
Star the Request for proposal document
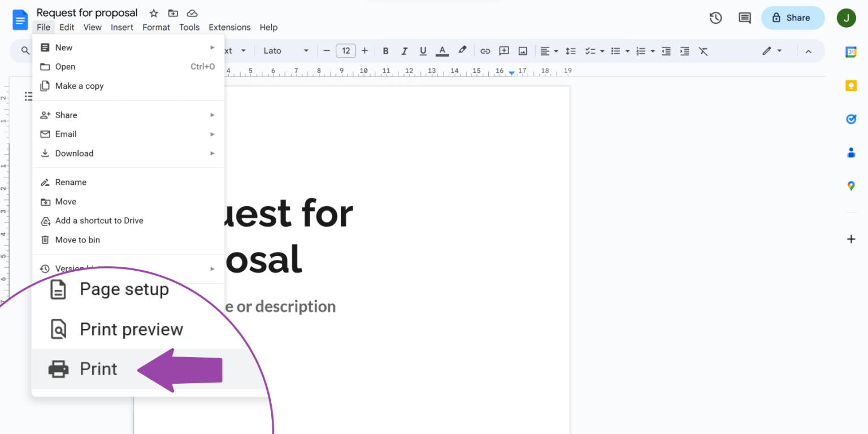pos(153,12)
